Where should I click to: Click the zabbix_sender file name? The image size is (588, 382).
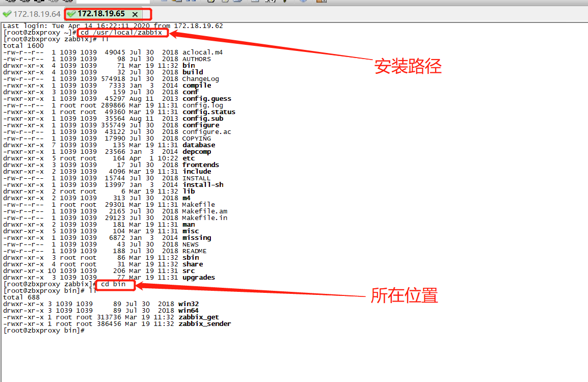point(205,324)
